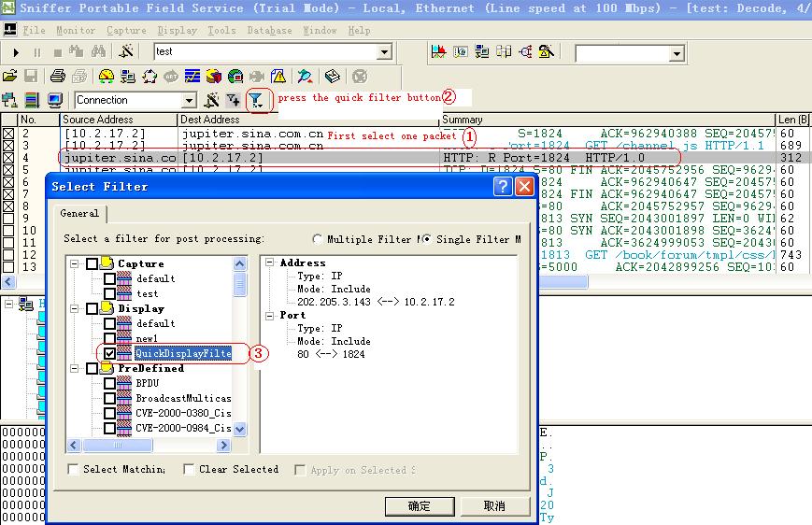
Task: Click the monitor screen icon left toolbar
Action: pyautogui.click(x=55, y=100)
